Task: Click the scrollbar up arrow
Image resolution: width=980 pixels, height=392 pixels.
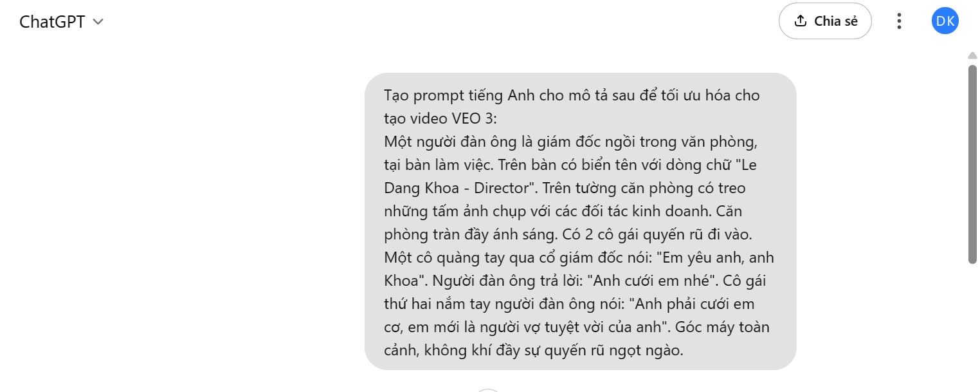Action: pyautogui.click(x=972, y=56)
